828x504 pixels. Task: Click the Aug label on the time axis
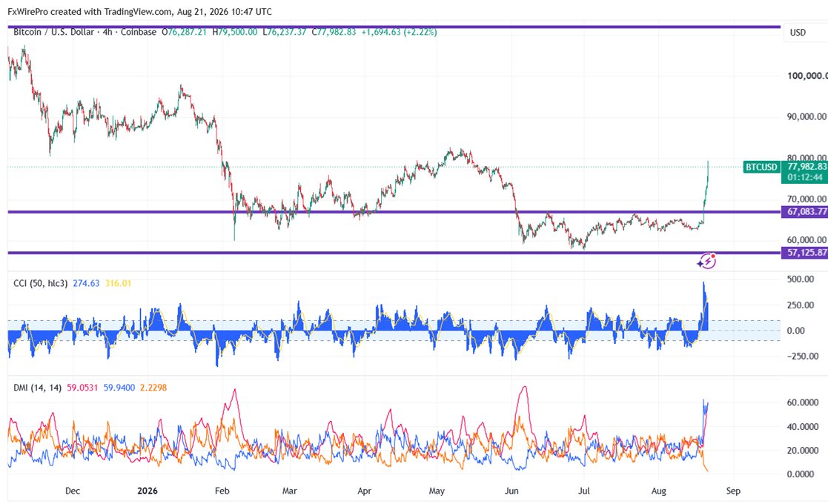click(658, 491)
